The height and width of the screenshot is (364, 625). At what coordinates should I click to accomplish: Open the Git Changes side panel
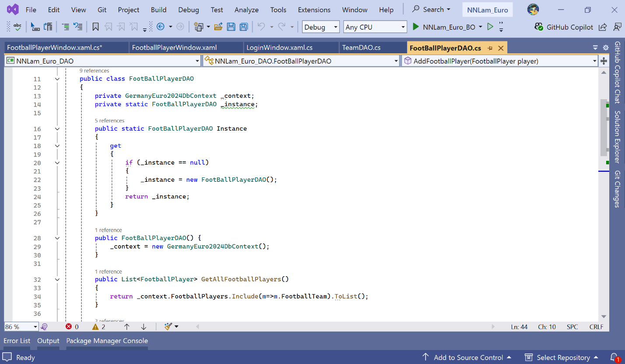pyautogui.click(x=617, y=189)
